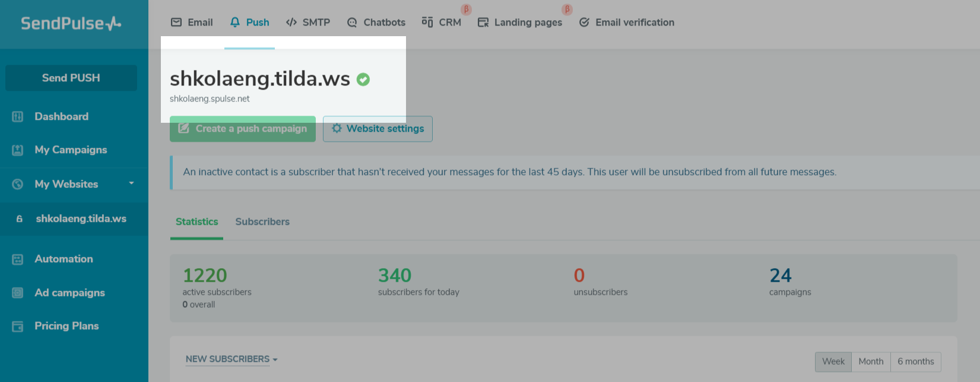This screenshot has width=980, height=382.
Task: Click the beta badge above CRM
Action: click(x=467, y=9)
